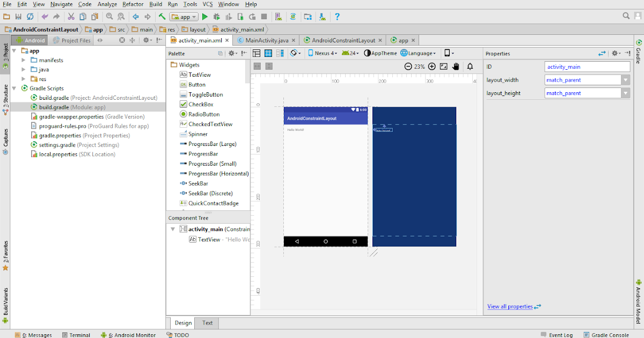
Task: Run the app using the green Run button
Action: (205, 17)
